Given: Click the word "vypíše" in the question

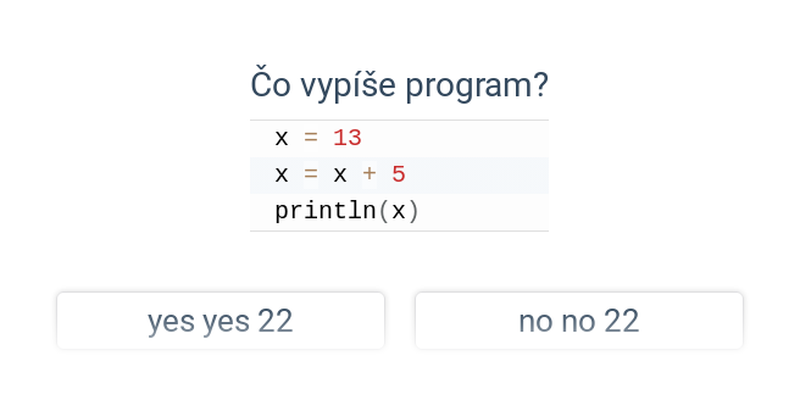Looking at the screenshot, I should tap(347, 86).
